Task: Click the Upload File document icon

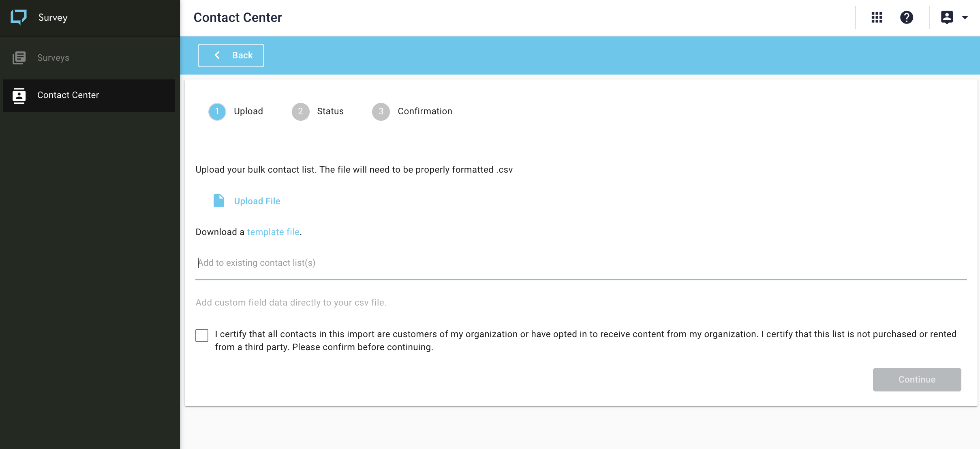Action: point(219,201)
